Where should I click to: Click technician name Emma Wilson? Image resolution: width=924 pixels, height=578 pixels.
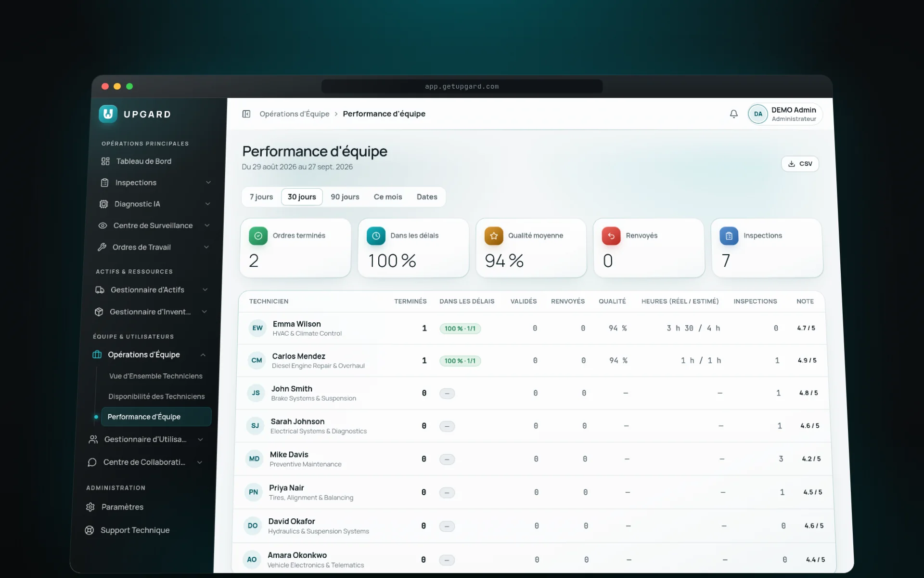click(297, 324)
